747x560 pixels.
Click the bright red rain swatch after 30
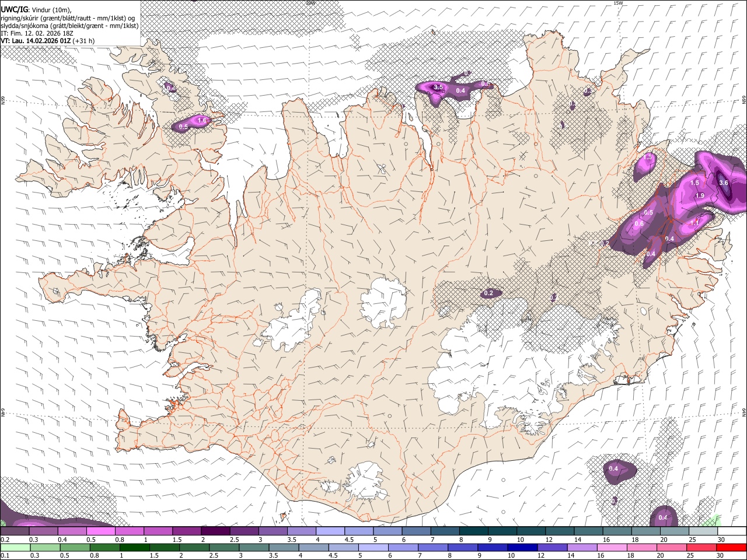click(731, 548)
